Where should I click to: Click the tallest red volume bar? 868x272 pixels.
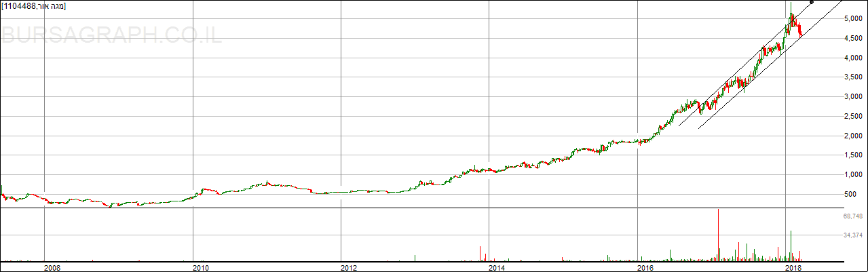(x=718, y=234)
